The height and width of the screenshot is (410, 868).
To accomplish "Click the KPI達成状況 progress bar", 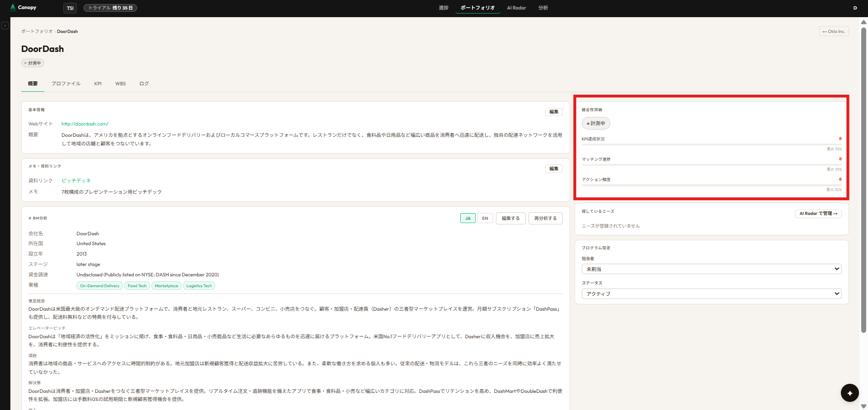I will [712, 144].
